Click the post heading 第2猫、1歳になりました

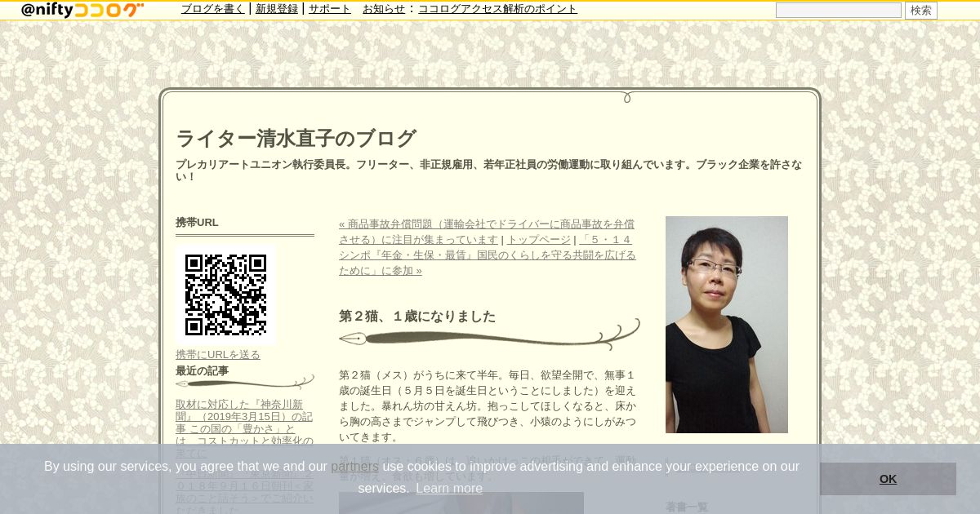click(x=417, y=317)
